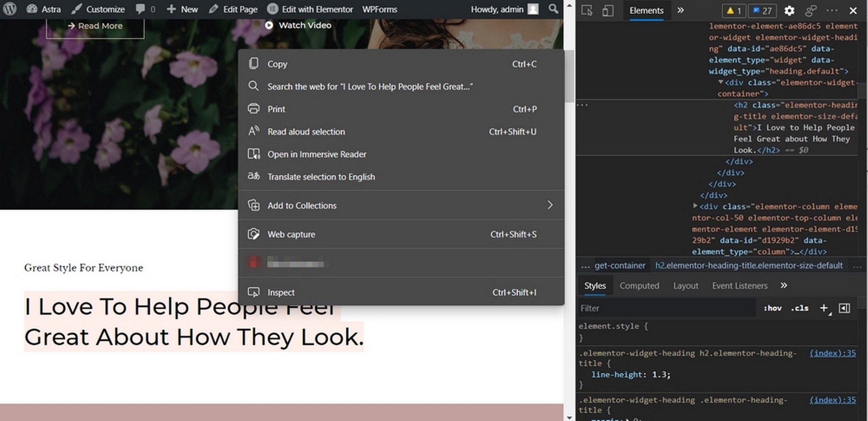This screenshot has width=868, height=421.
Task: Choose Open in Immersive Reader
Action: click(402, 154)
